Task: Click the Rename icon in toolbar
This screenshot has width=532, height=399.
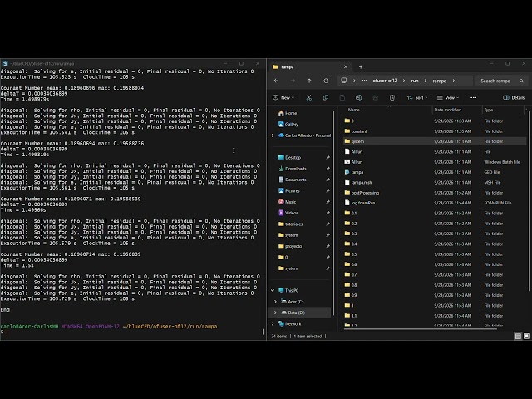Action: click(x=358, y=98)
